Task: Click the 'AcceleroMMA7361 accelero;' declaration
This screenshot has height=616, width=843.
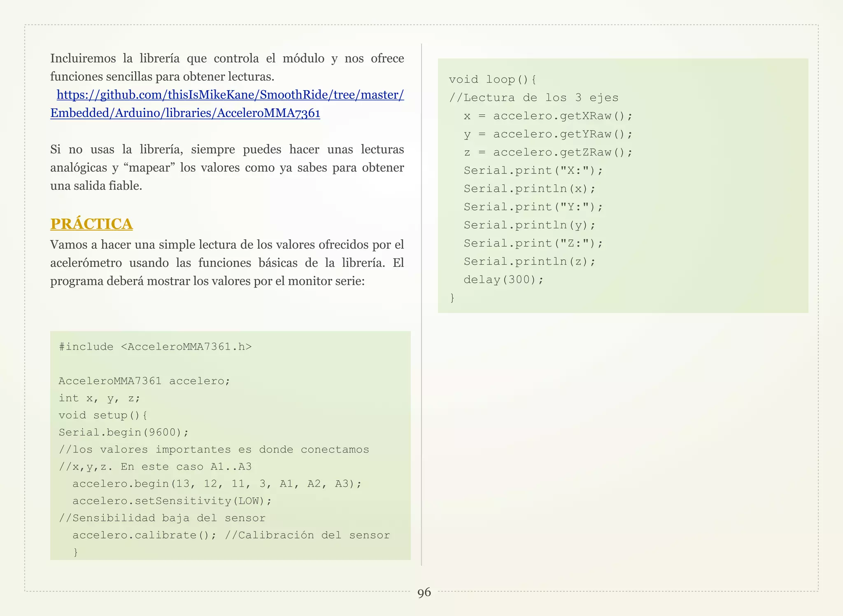Action: click(x=144, y=381)
